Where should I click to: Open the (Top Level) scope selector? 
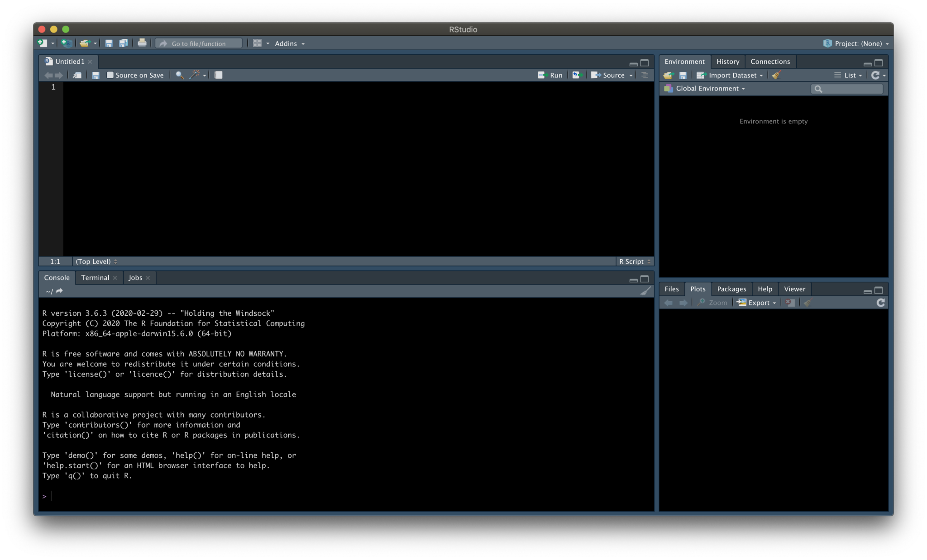click(x=96, y=261)
